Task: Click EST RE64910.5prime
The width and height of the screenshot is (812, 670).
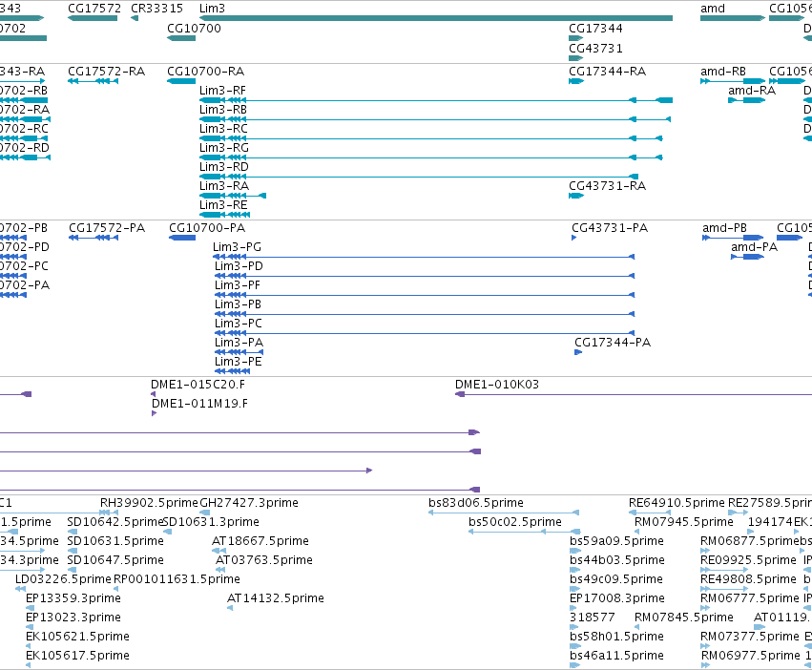Action: [x=677, y=503]
